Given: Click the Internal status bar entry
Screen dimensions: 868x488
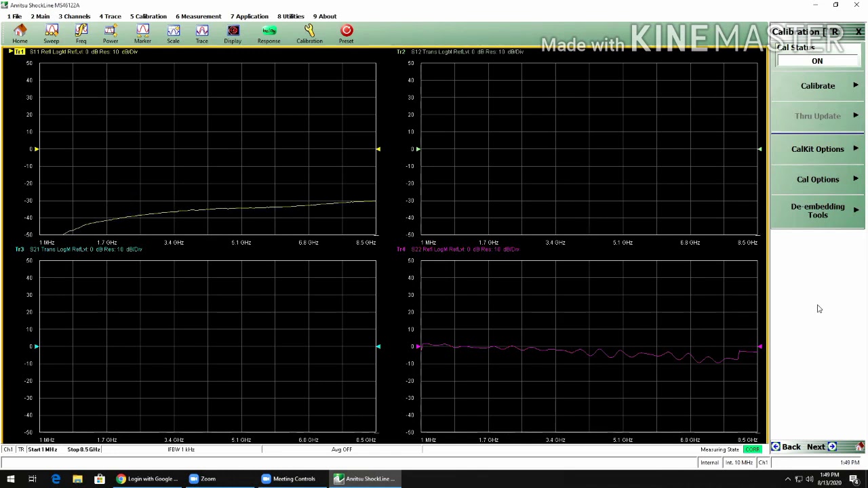Looking at the screenshot, I should pyautogui.click(x=709, y=463).
